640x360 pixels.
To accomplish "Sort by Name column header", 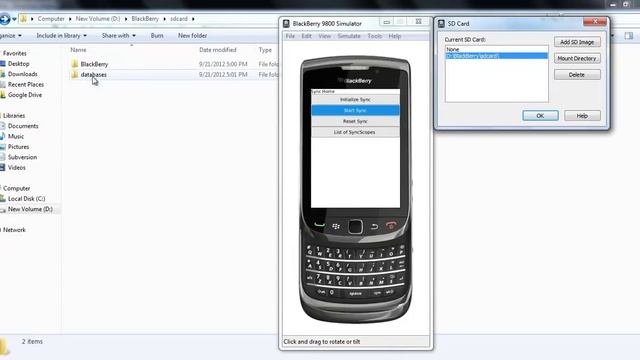I will pos(78,50).
